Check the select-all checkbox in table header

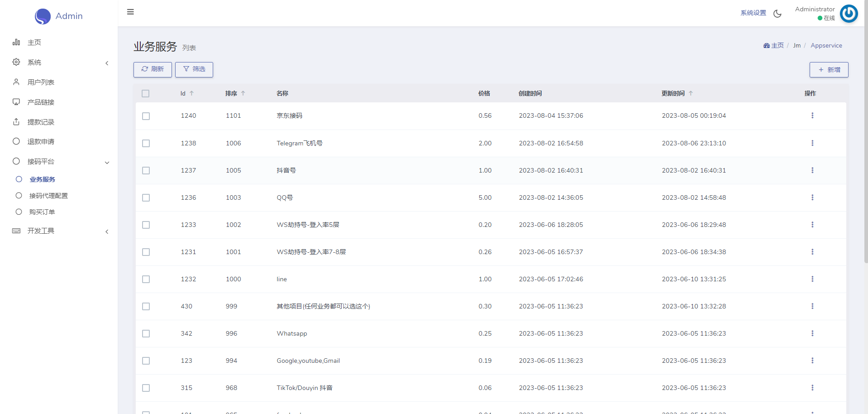tap(145, 94)
